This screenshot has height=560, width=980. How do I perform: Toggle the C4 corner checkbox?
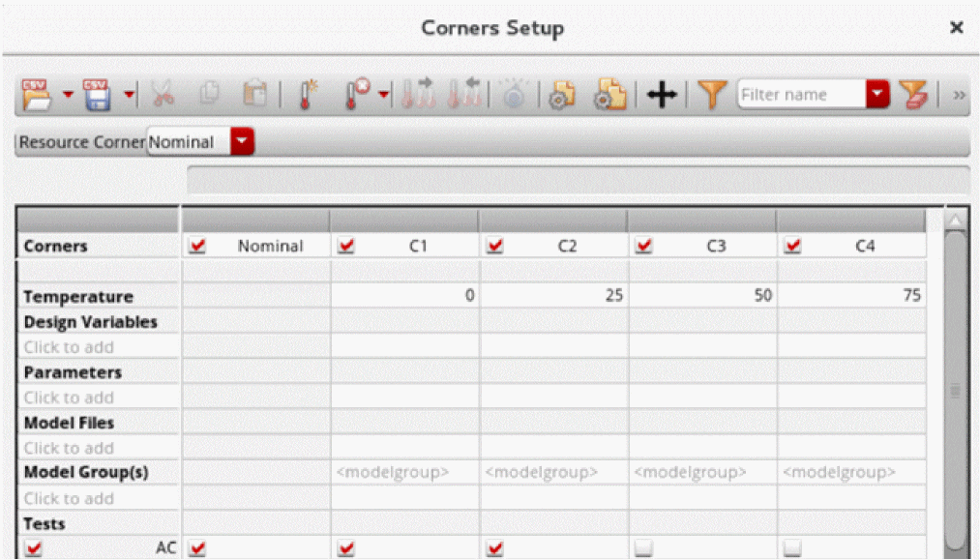pyautogui.click(x=792, y=246)
